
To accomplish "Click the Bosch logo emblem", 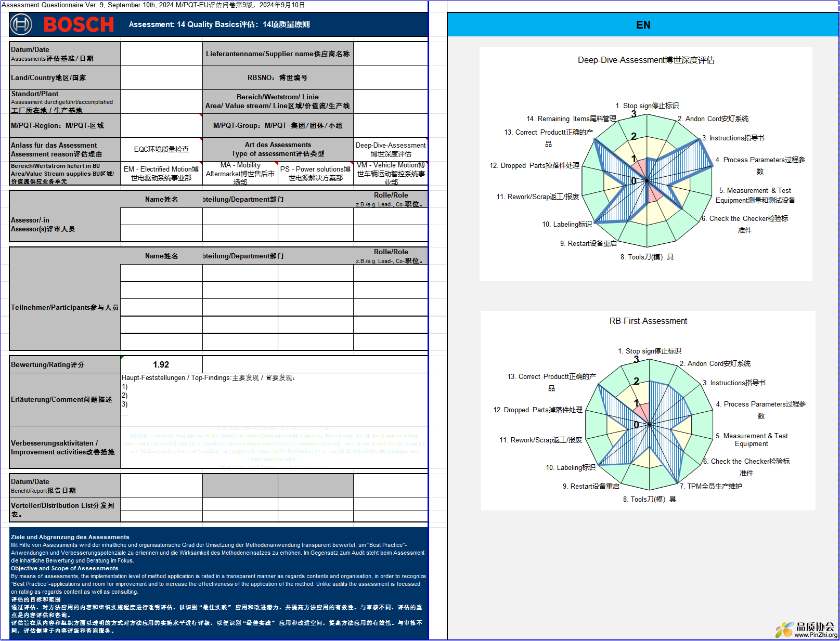I will click(21, 24).
